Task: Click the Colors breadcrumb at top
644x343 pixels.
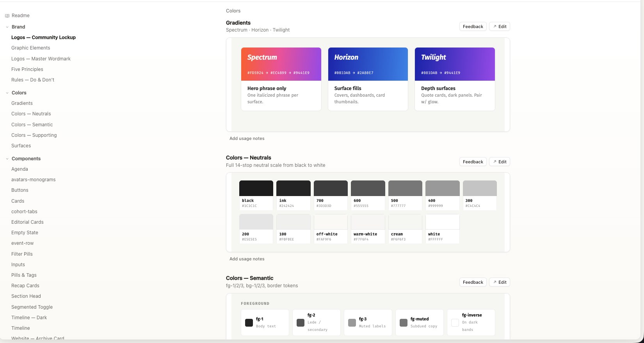Action: pos(233,11)
